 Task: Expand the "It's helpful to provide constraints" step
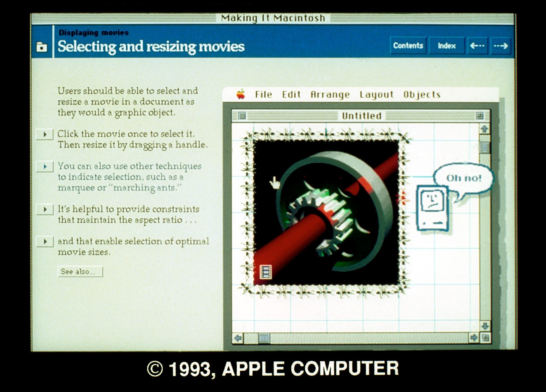[45, 209]
